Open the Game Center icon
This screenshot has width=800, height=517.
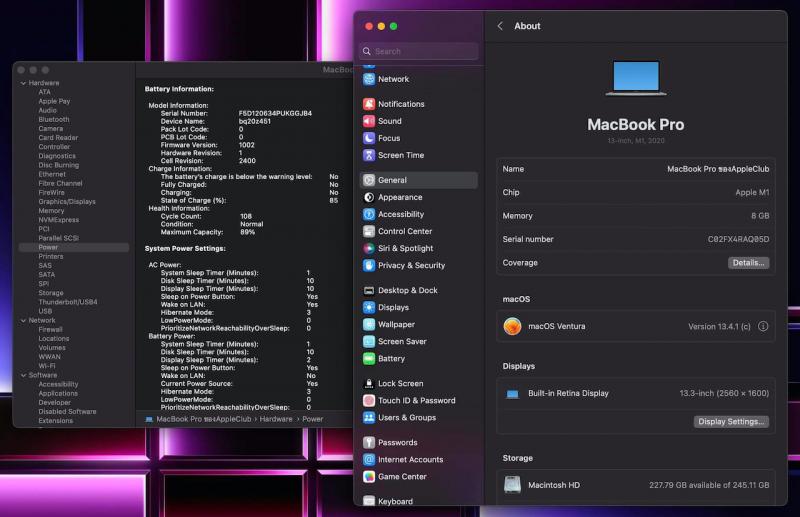pyautogui.click(x=369, y=477)
